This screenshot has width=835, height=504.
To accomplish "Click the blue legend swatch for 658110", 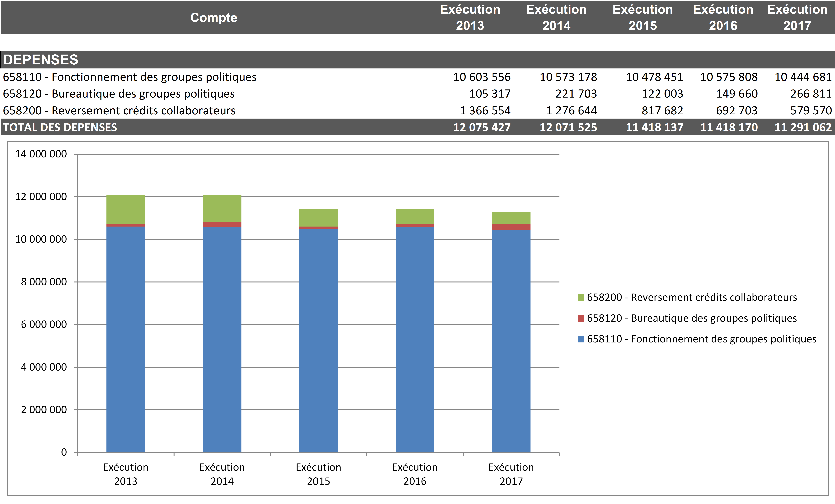I will (x=581, y=339).
